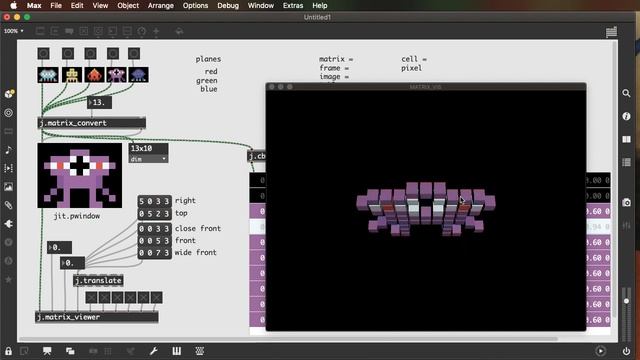Click the purple alien jit.pwindow preview
Viewport: 640px width, 360px height.
pos(80,176)
